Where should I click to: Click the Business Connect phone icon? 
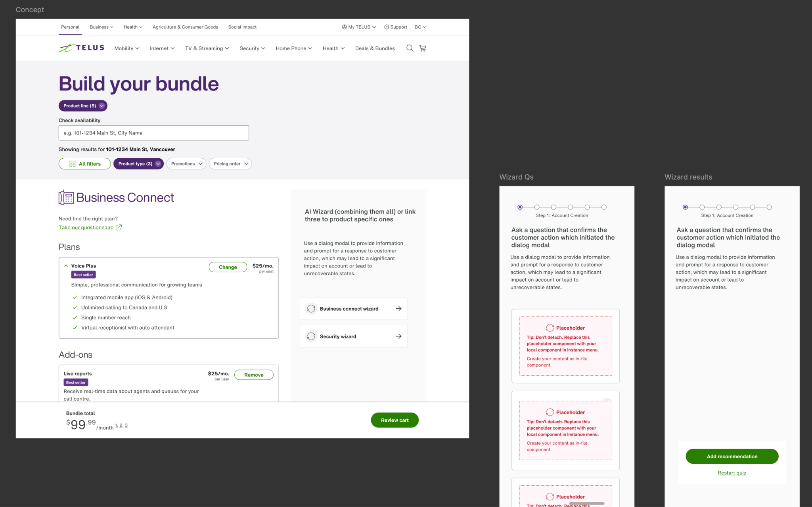click(x=66, y=197)
